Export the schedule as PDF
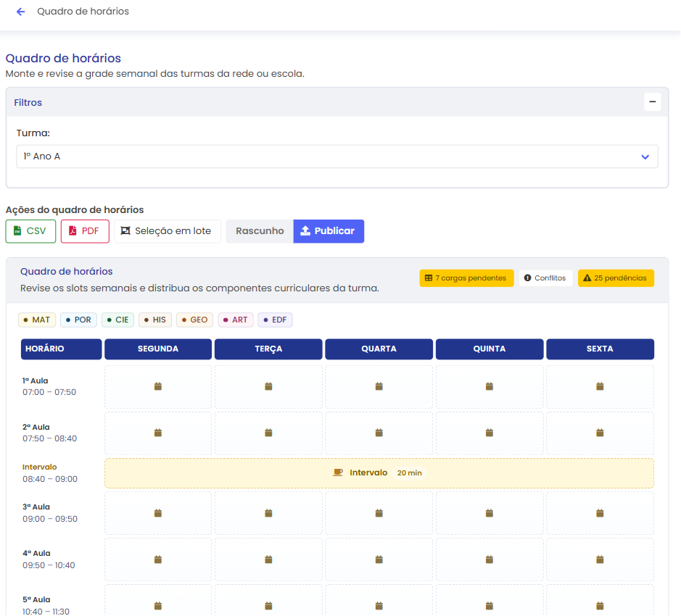Screen dimensions: 681x616 pos(85,231)
